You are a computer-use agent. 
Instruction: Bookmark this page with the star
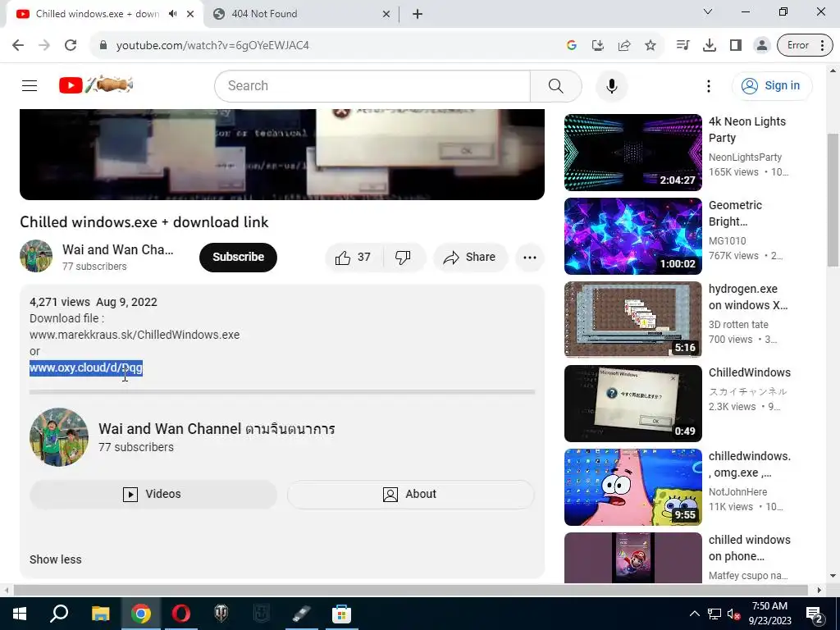651,45
